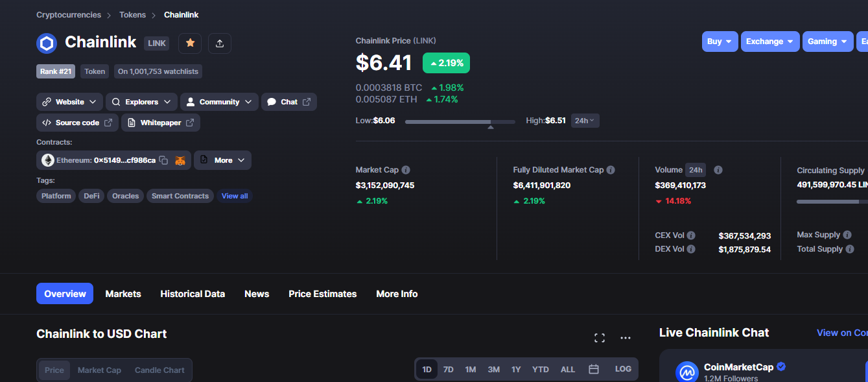Open the Gaming dropdown
This screenshot has width=868, height=382.
828,42
